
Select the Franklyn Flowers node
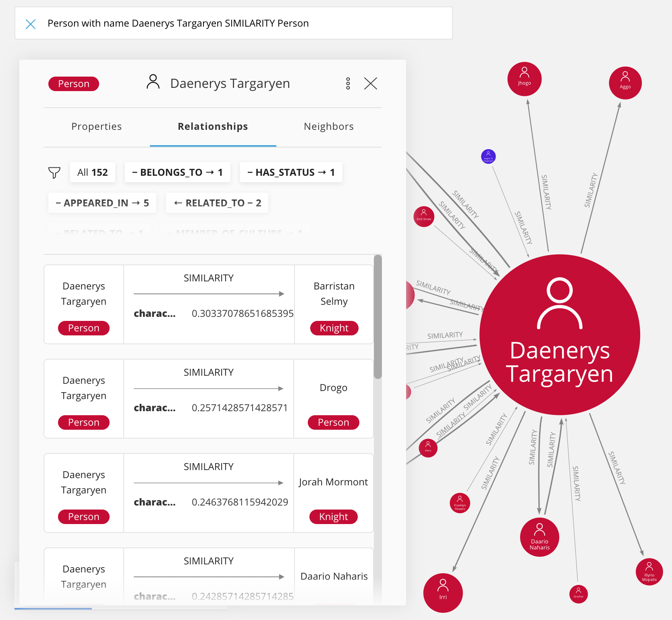460,503
